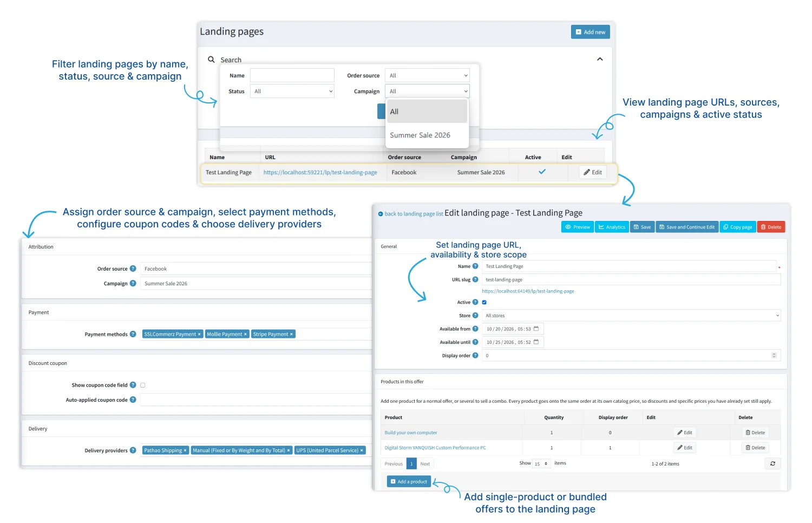812x523 pixels.
Task: Show help icon for Payment methods
Action: tap(133, 334)
